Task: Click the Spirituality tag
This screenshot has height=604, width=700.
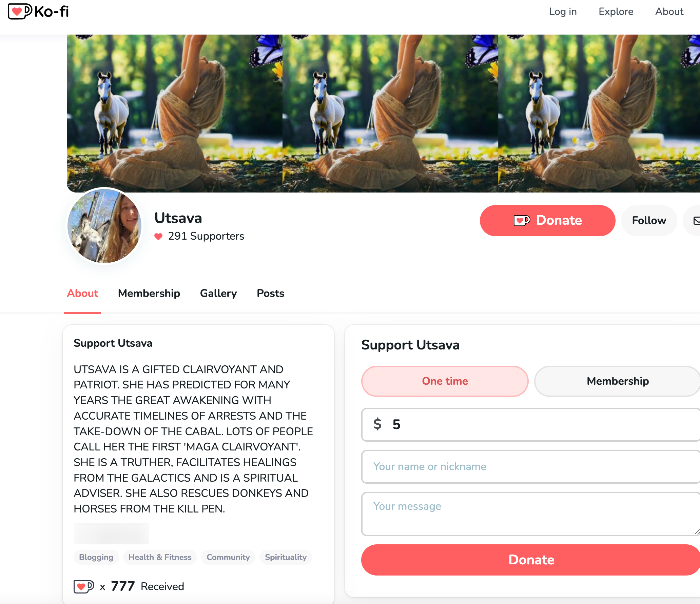Action: 286,557
